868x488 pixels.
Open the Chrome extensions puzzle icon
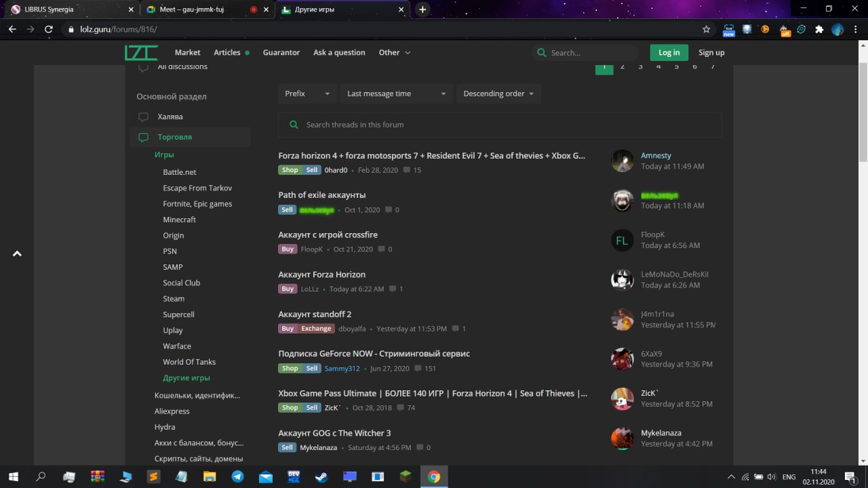819,29
